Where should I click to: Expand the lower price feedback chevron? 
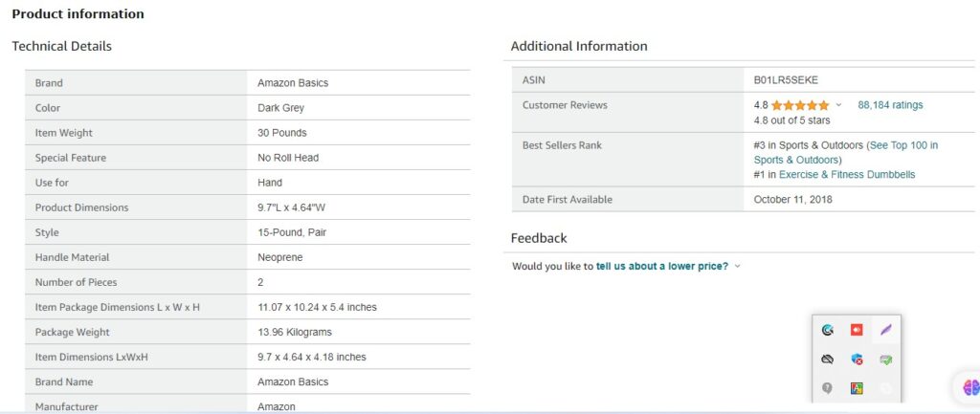pos(738,266)
